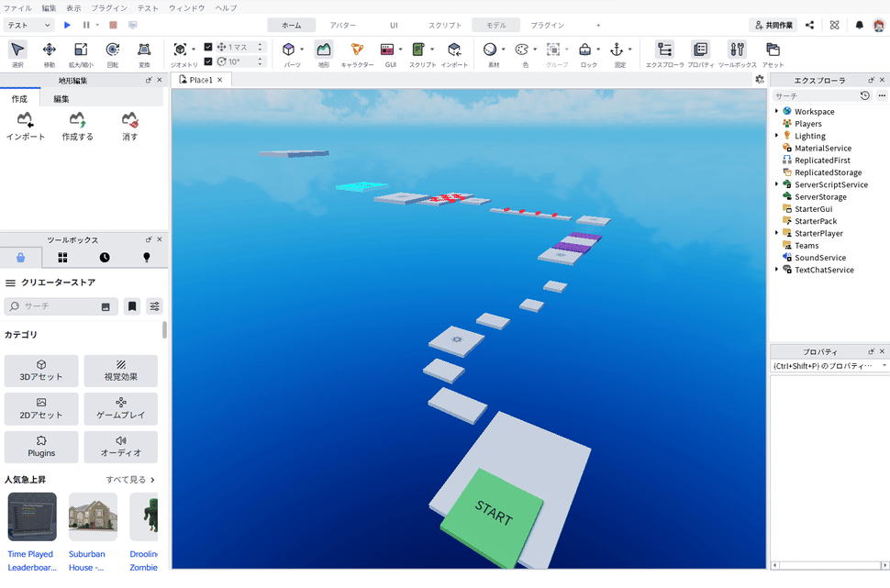Open the ロック dropdown arrow
The width and height of the screenshot is (890, 588).
click(x=598, y=50)
